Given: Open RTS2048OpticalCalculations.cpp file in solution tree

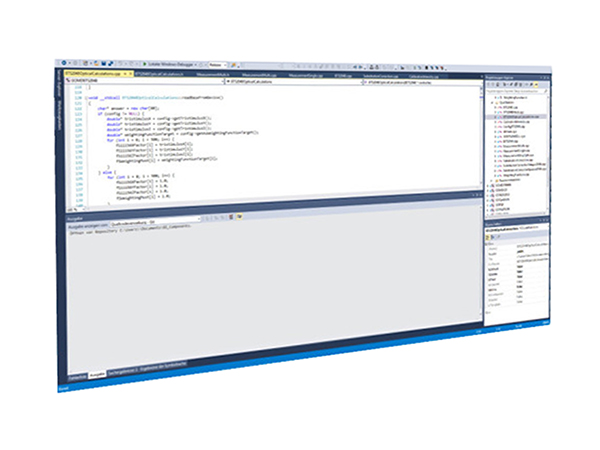Looking at the screenshot, I should coord(520,117).
